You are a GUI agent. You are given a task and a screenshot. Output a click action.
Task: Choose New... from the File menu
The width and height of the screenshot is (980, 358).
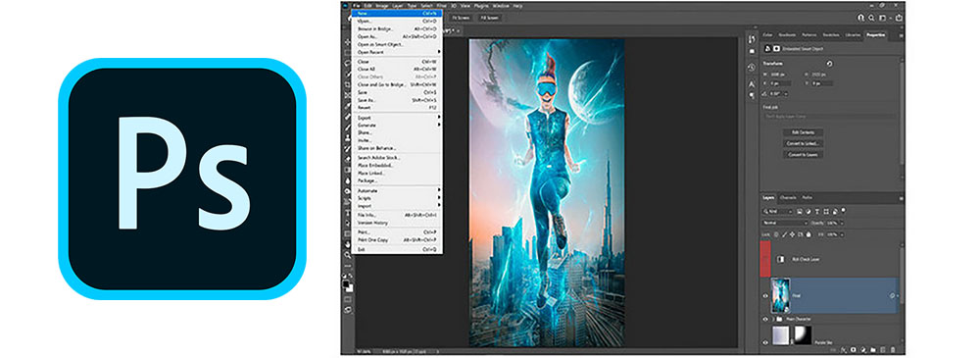coord(398,13)
